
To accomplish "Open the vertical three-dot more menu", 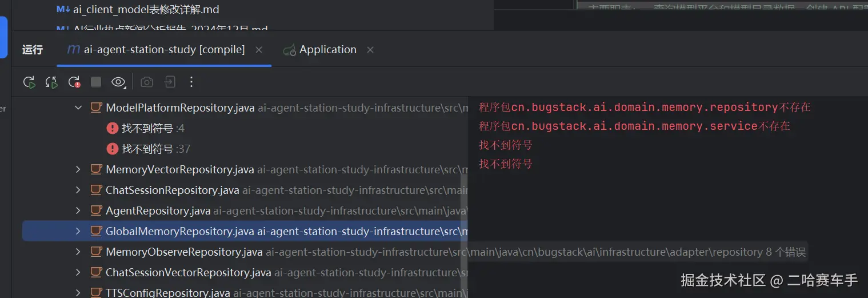I will click(191, 82).
